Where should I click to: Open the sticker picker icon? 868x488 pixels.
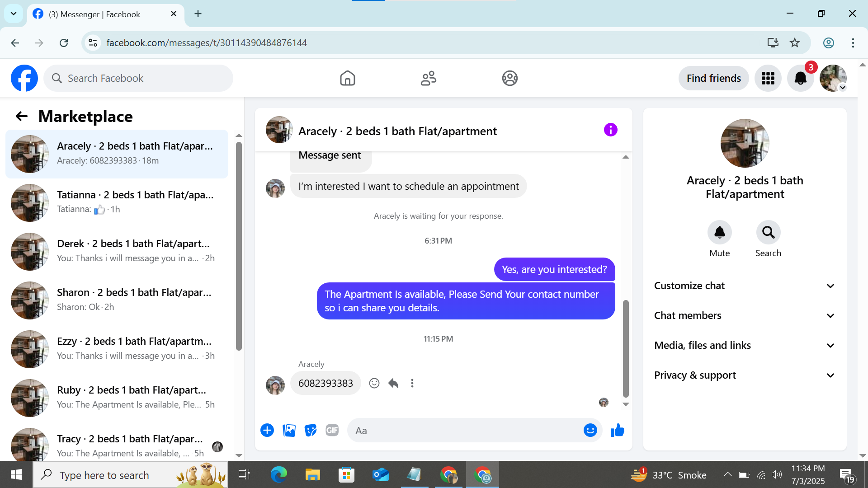click(x=311, y=430)
